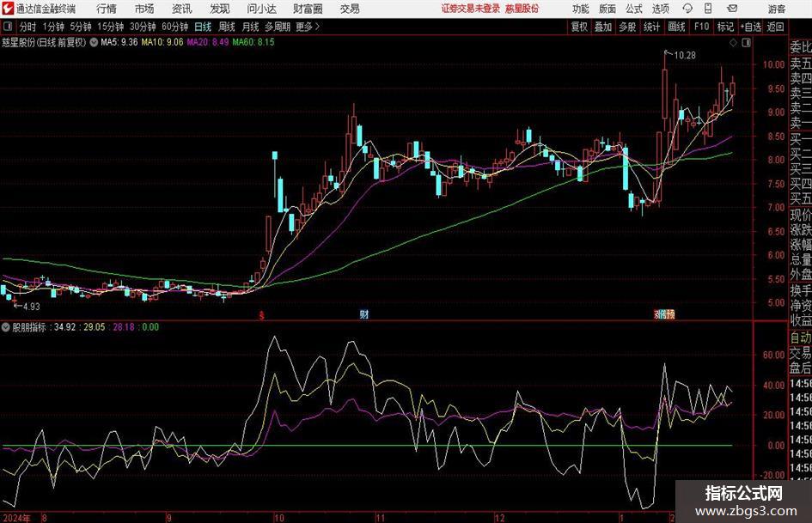Viewport: 812px width, 523px height.
Task: Open F10 company info
Action: [701, 27]
